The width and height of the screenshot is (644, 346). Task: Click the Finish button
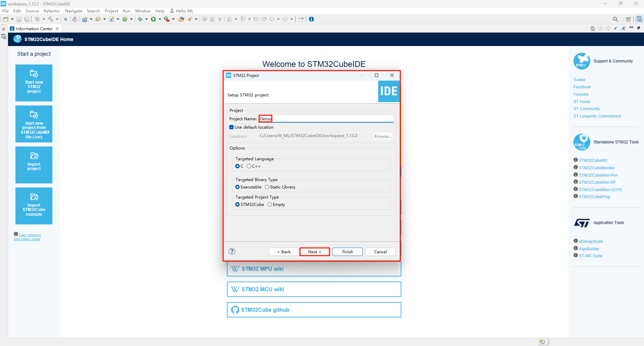pos(347,252)
